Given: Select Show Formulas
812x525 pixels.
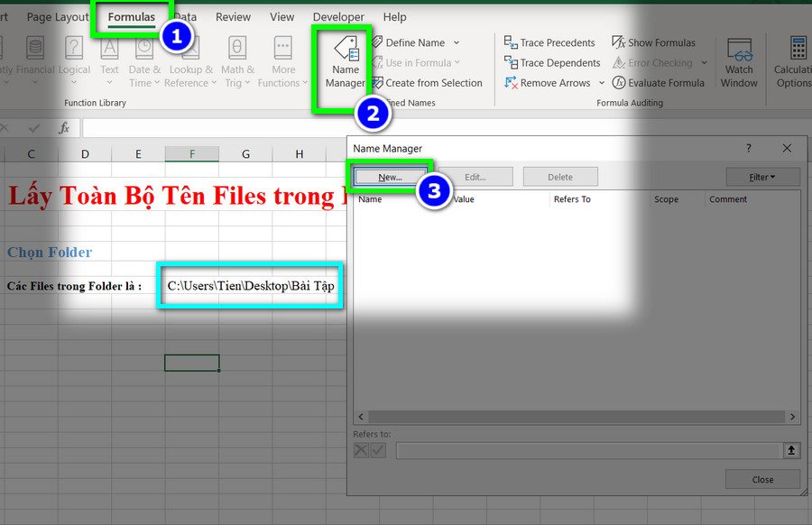Looking at the screenshot, I should (x=653, y=42).
